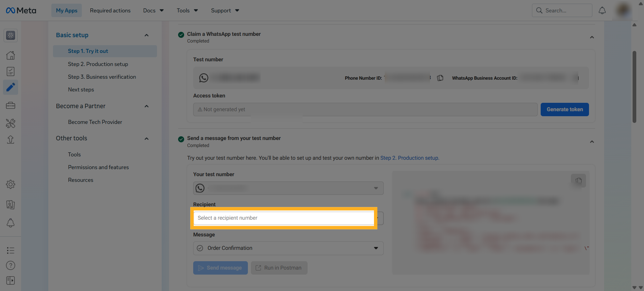The height and width of the screenshot is (291, 644).
Task: Click the Send message button
Action: [x=220, y=268]
